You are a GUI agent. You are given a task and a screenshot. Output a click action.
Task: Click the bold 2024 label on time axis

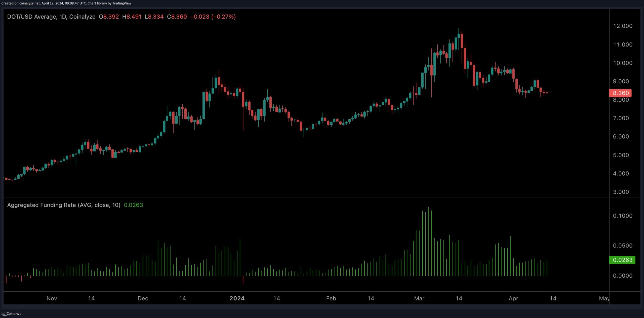tap(237, 298)
